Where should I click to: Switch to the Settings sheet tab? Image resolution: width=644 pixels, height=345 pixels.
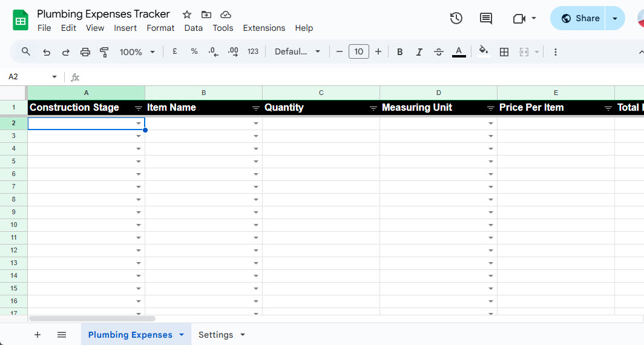[215, 335]
